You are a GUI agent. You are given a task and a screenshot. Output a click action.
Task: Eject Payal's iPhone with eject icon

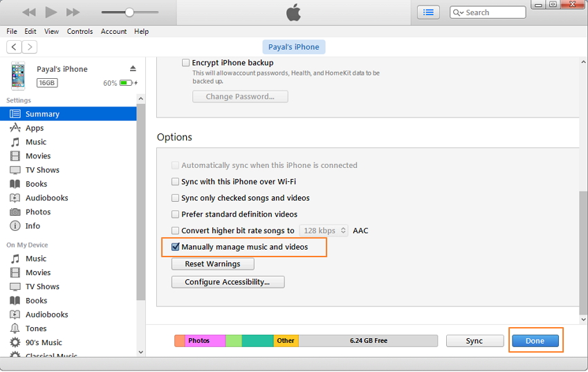pos(133,68)
